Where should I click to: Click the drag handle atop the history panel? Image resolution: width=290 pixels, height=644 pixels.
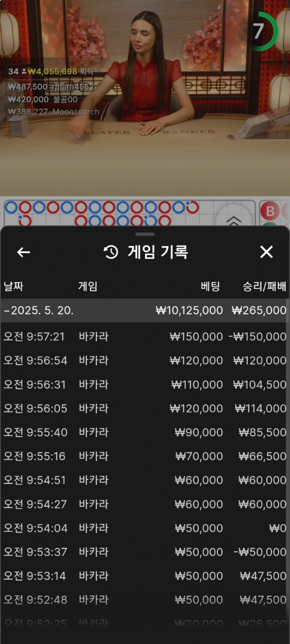pos(145,234)
